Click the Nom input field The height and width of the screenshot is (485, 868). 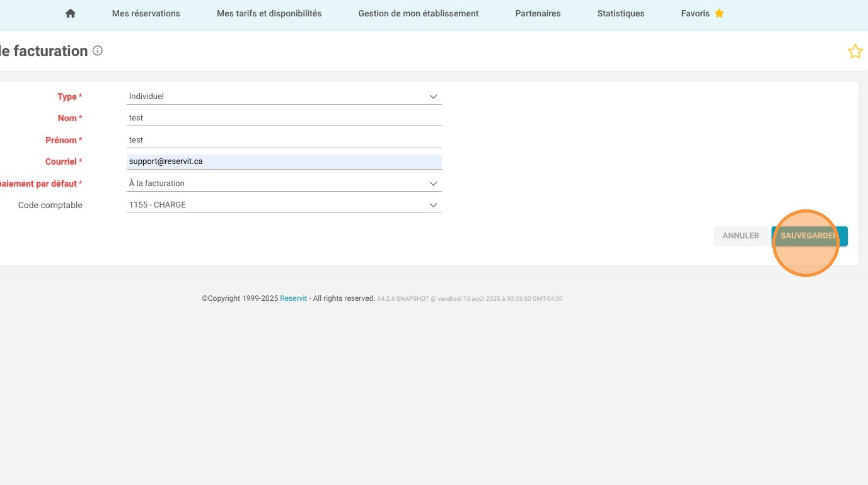pyautogui.click(x=284, y=118)
